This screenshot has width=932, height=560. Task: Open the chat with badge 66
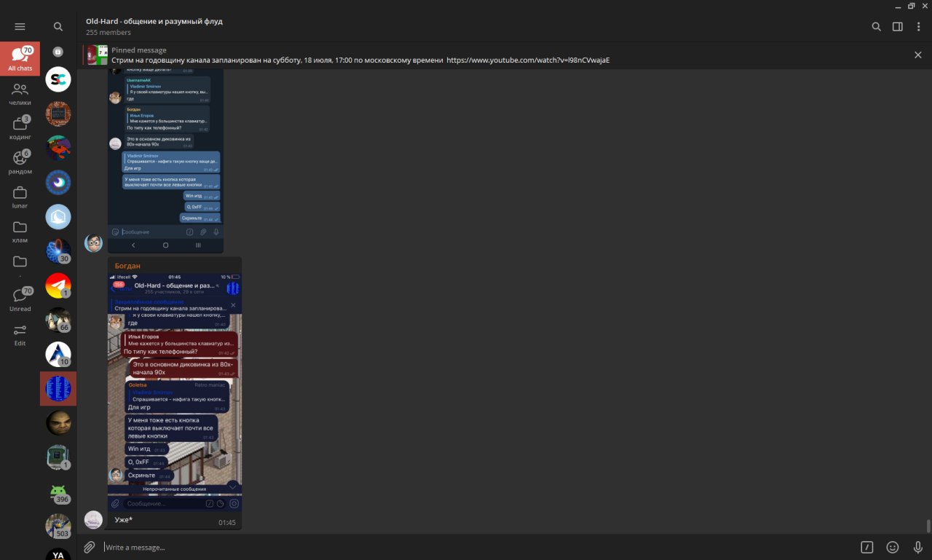pos(58,320)
